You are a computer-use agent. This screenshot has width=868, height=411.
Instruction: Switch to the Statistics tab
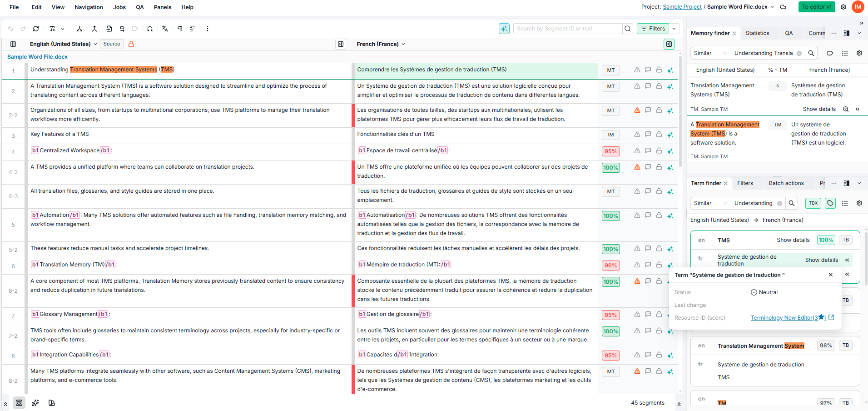point(757,33)
